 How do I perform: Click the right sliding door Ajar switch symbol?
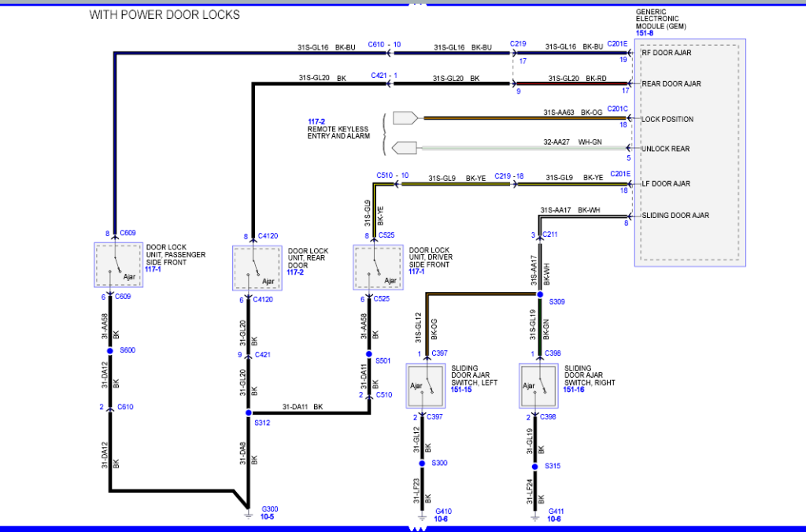[538, 386]
